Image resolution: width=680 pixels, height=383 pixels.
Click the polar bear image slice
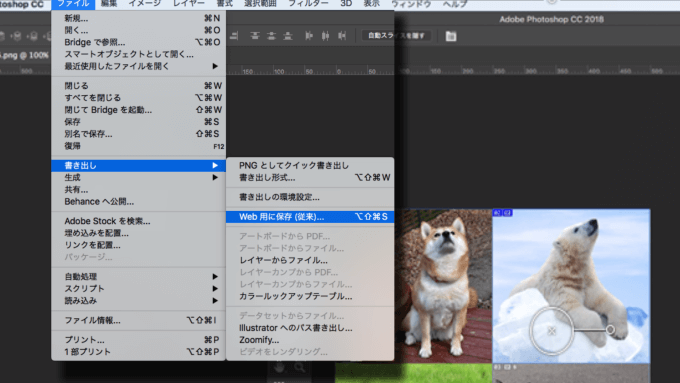(x=571, y=286)
